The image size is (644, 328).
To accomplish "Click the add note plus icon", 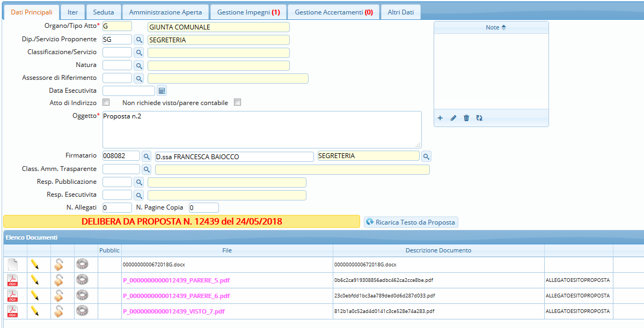I will click(440, 118).
